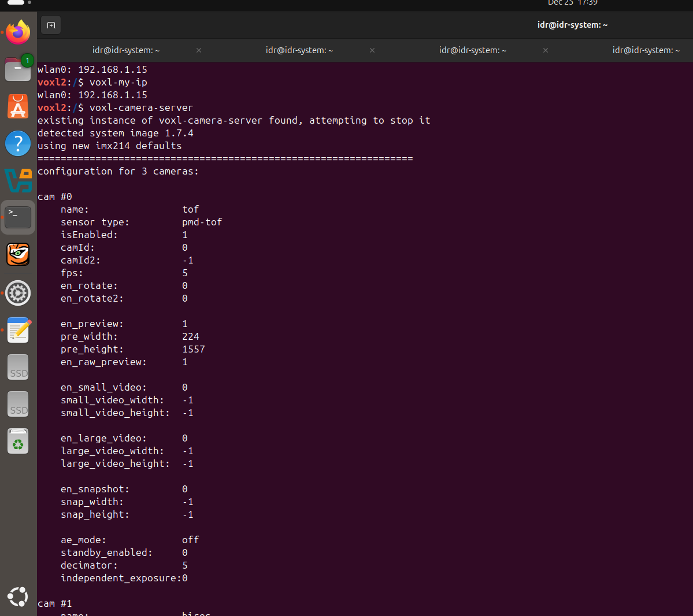
Task: Open a new terminal tab
Action: point(50,25)
